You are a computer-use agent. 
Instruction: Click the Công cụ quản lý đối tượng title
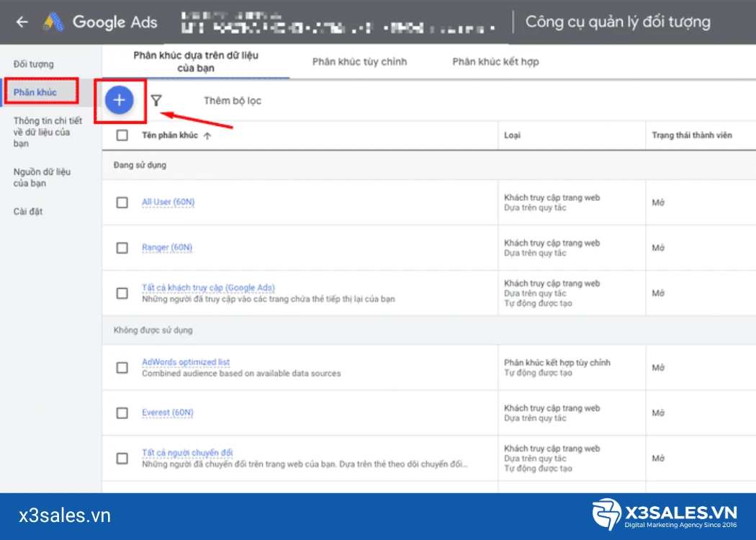coord(618,22)
